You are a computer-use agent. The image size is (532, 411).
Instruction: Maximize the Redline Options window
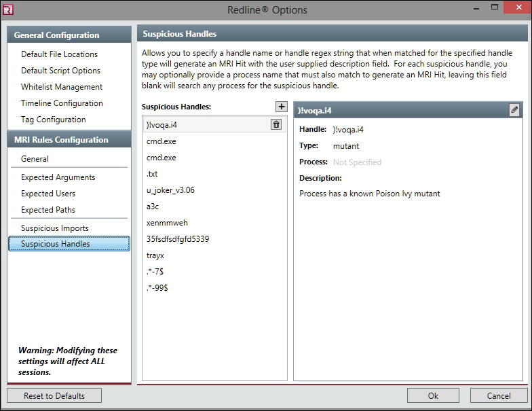point(495,7)
